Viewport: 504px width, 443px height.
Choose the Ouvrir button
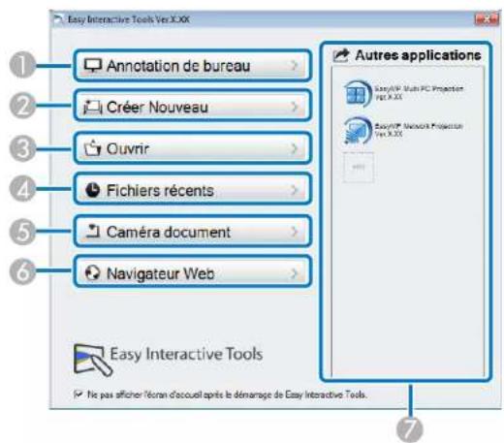click(x=193, y=148)
